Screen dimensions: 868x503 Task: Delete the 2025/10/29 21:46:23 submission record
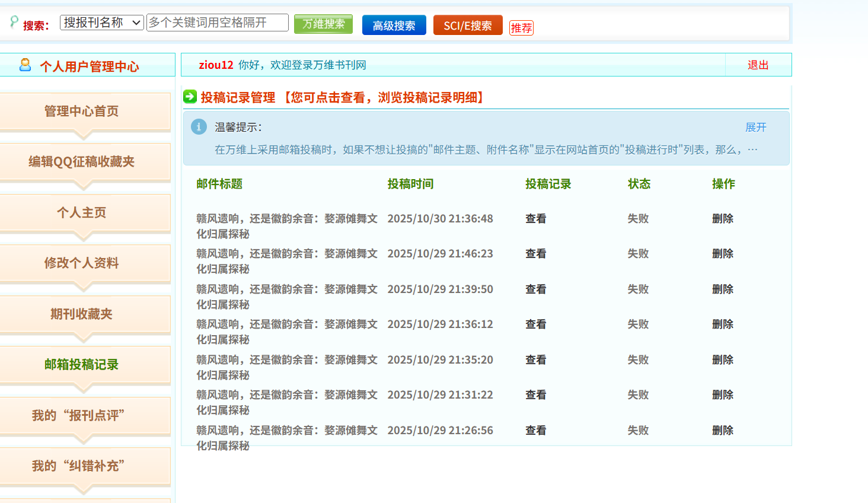tap(722, 253)
